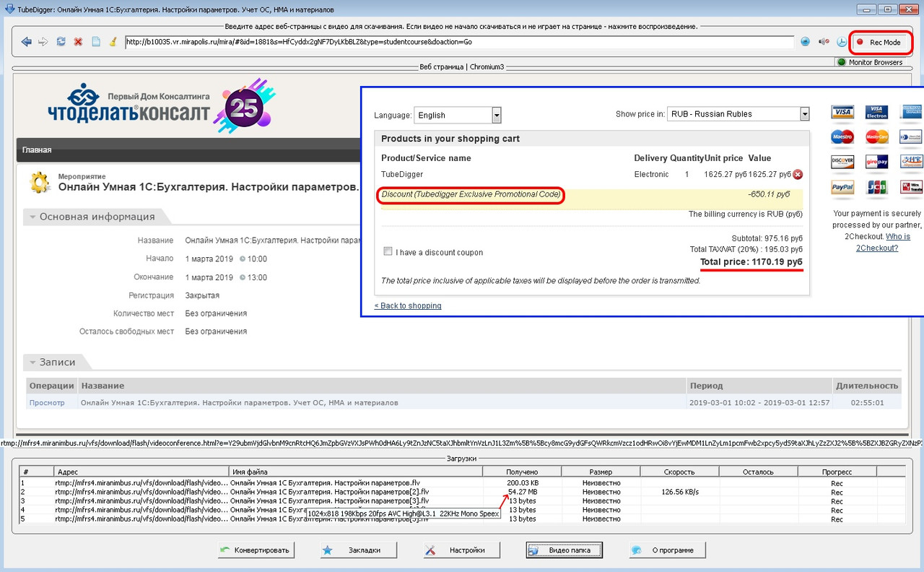
Task: Stop loading with the red X
Action: [78, 42]
